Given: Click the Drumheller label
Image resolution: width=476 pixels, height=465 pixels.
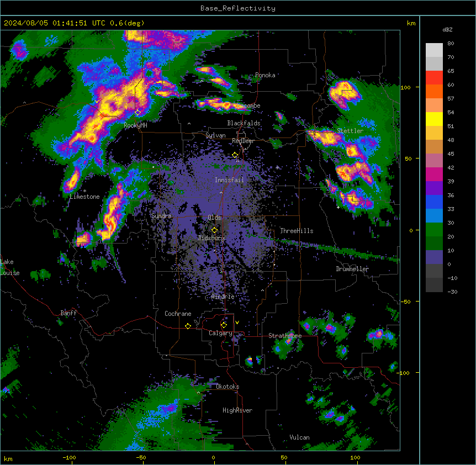Looking at the screenshot, I should point(352,269).
